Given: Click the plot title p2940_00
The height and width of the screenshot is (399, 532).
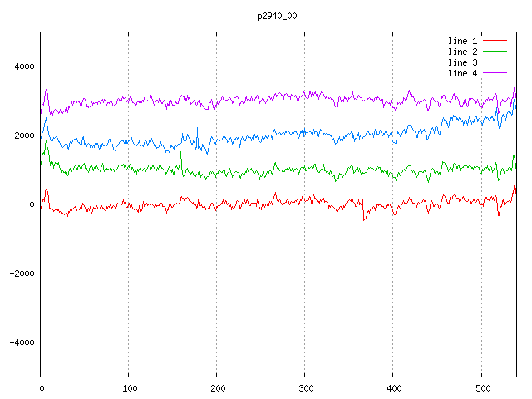Looking at the screenshot, I should pos(275,16).
